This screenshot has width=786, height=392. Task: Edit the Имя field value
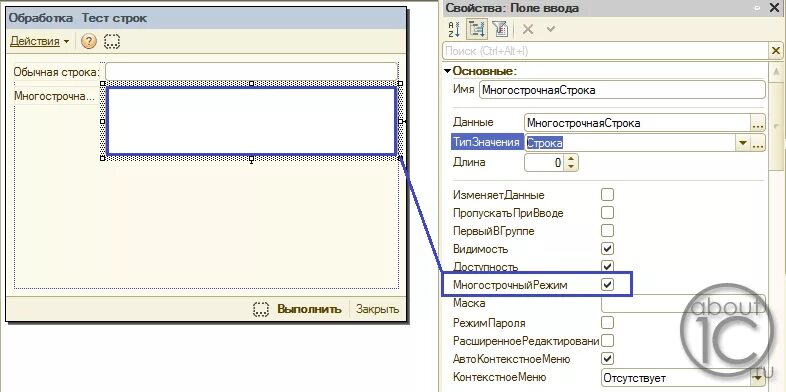point(622,90)
